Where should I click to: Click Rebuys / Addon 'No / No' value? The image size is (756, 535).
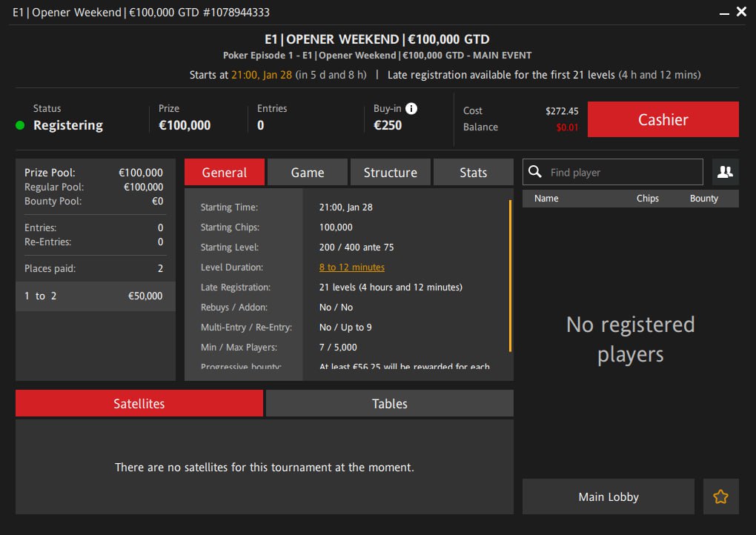click(336, 307)
